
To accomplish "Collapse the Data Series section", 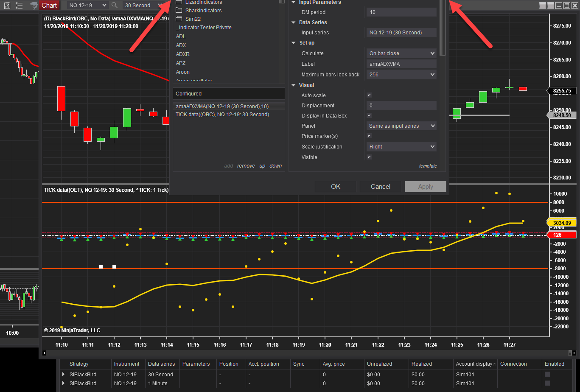I will (293, 22).
